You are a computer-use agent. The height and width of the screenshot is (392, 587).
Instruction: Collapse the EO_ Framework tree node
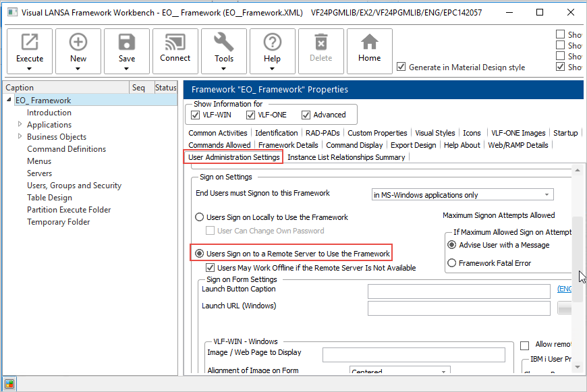pos(9,100)
